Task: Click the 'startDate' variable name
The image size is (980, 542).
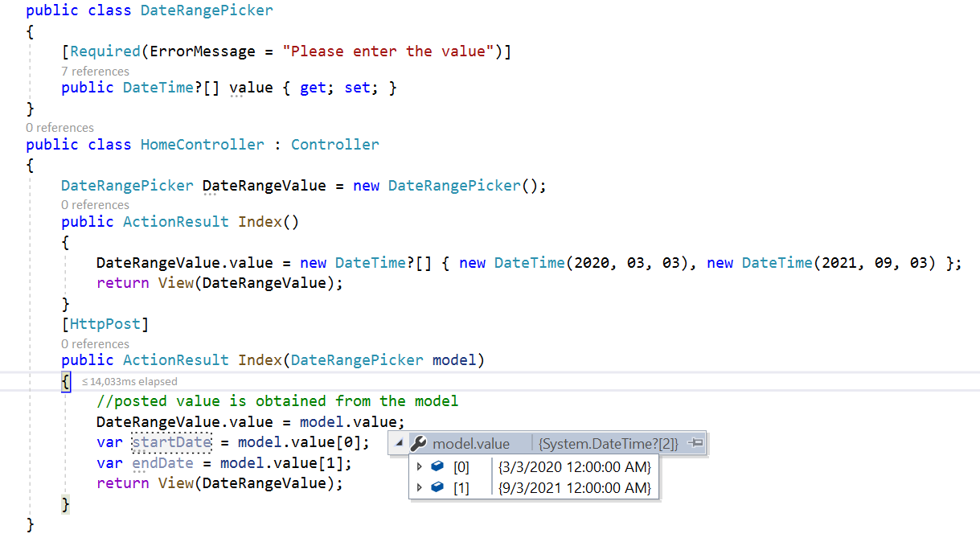Action: [x=171, y=441]
